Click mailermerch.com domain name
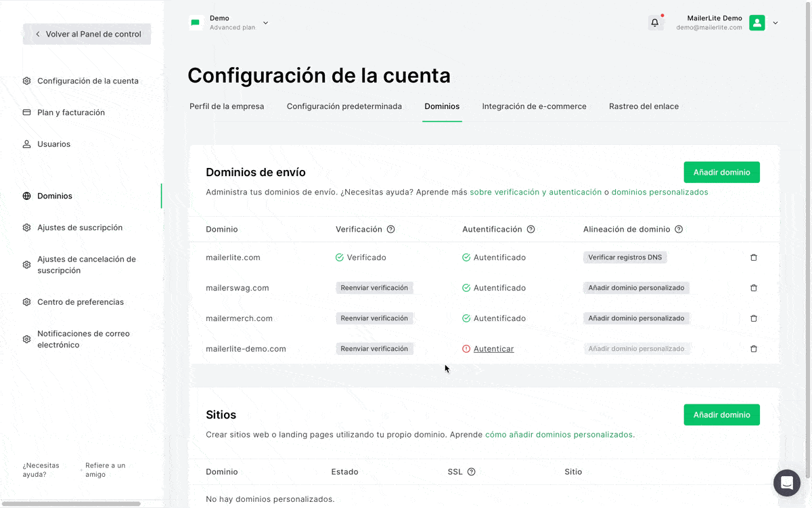The image size is (812, 508). [x=239, y=318]
